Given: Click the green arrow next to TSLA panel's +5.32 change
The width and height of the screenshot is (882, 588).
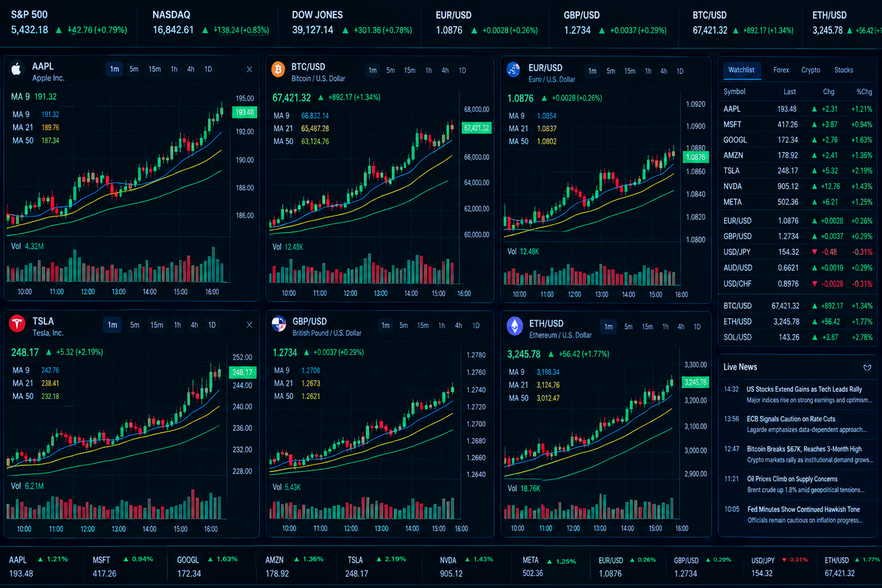Looking at the screenshot, I should pyautogui.click(x=50, y=352).
